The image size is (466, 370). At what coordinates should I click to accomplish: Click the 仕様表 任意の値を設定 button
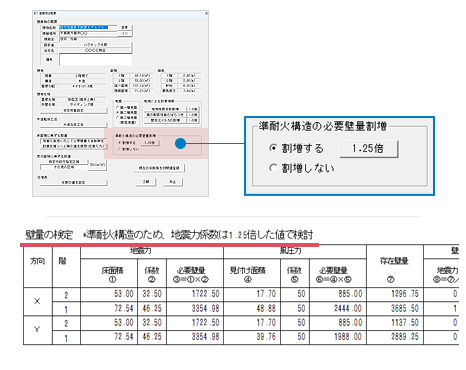pyautogui.click(x=74, y=182)
